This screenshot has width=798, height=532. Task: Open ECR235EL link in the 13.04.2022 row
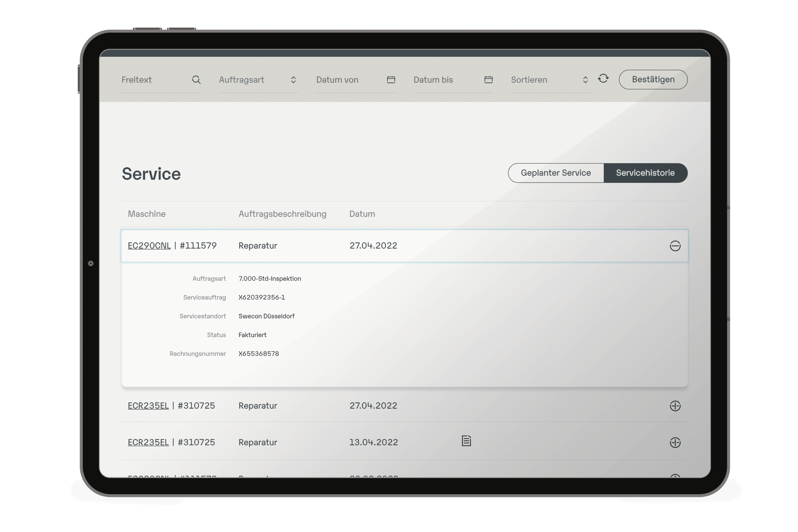tap(148, 442)
